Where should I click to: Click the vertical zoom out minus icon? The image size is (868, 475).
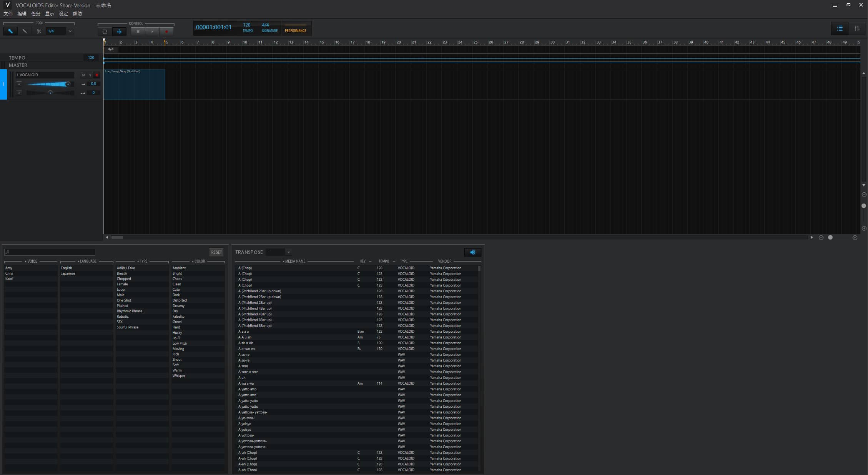864,195
